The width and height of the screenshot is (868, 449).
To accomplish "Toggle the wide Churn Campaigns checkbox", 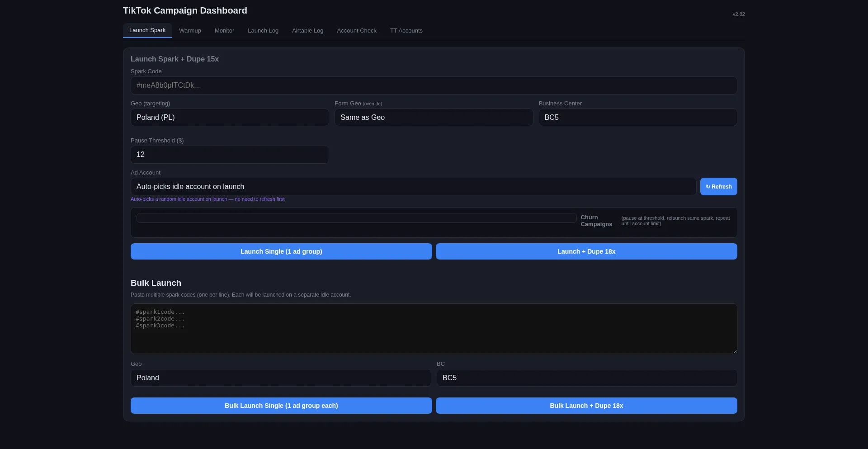I will (356, 218).
